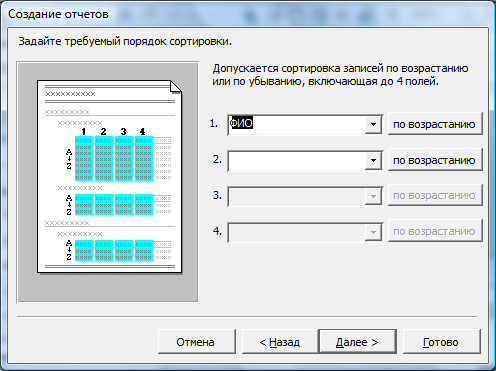This screenshot has height=371, width=496.
Task: Open dropdown arrow of sort field 2
Action: pos(373,160)
